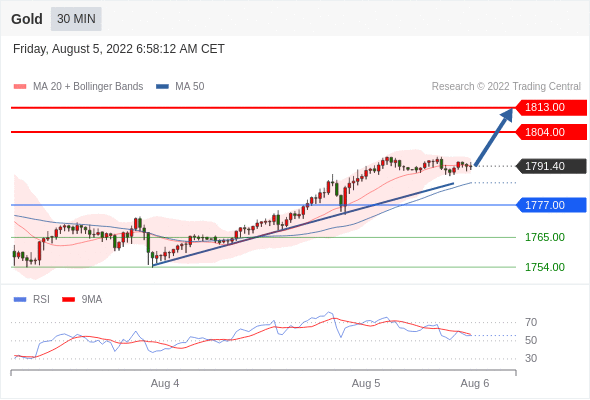Select the Gold instrument title
The height and width of the screenshot is (400, 590).
click(x=27, y=19)
